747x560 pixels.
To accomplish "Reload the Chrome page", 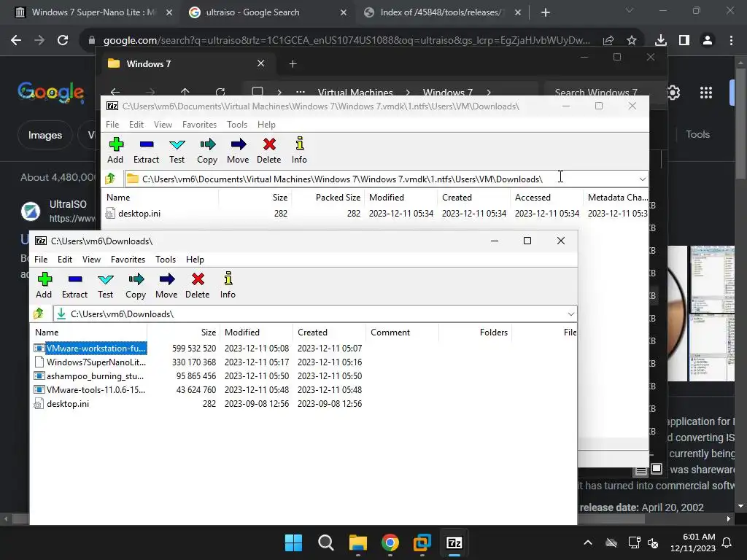I will (63, 40).
